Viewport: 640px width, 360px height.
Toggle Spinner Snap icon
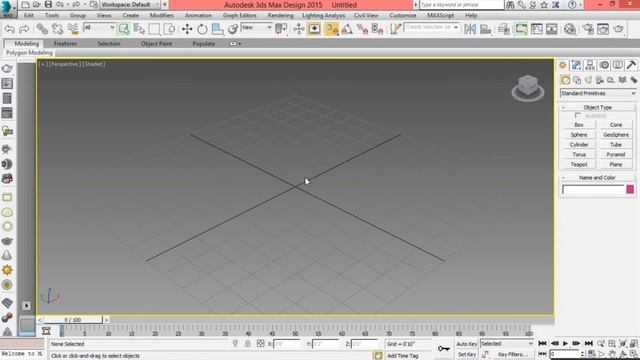point(378,29)
